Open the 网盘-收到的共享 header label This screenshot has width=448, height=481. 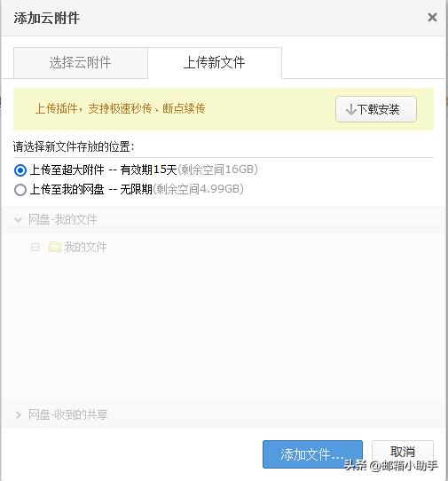pos(68,414)
